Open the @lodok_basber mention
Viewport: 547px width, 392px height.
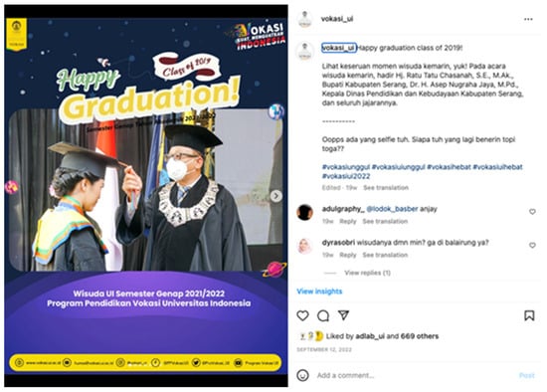click(392, 209)
